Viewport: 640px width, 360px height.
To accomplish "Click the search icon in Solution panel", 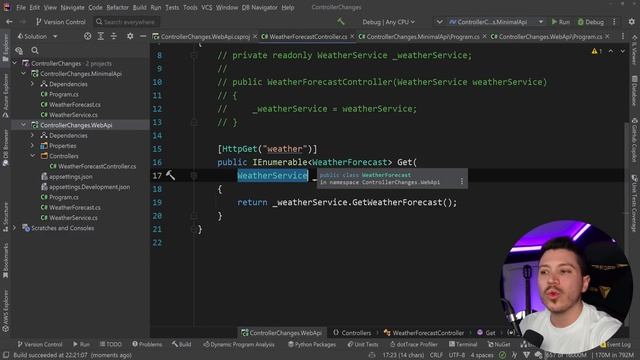I will tap(35, 50).
